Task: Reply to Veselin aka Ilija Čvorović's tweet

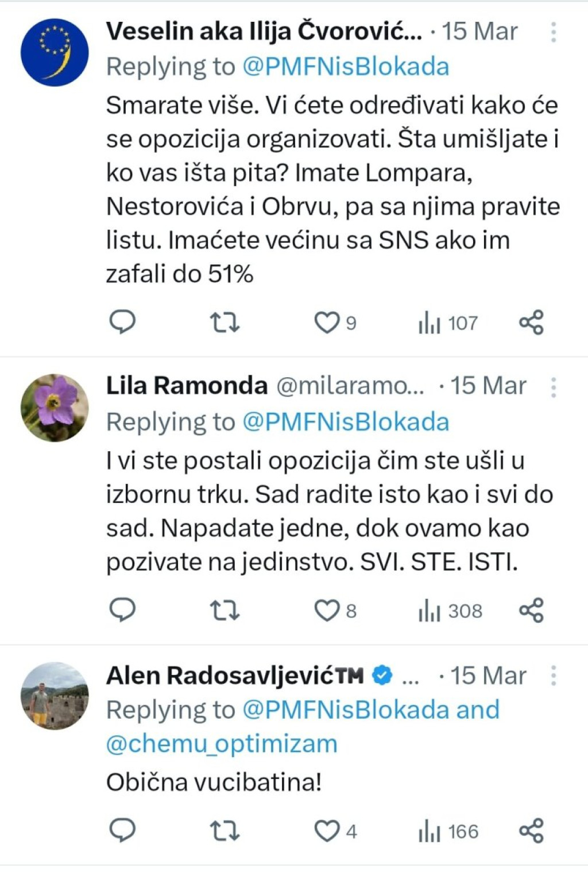Action: tap(122, 322)
